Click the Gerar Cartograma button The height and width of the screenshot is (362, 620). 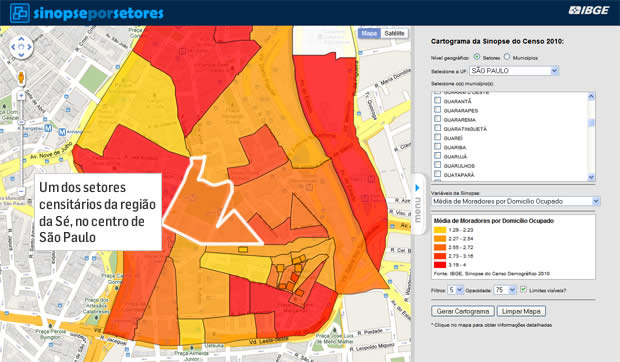463,311
